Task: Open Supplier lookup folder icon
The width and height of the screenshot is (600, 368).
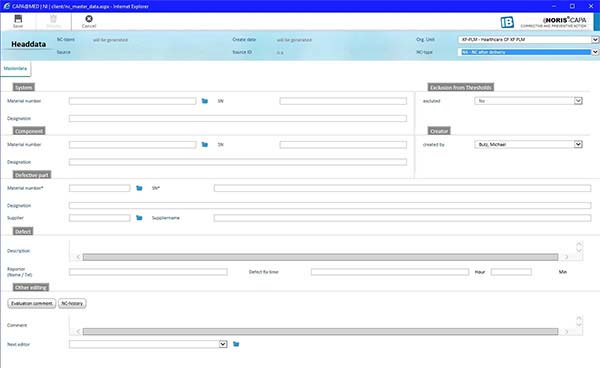Action: [x=139, y=218]
